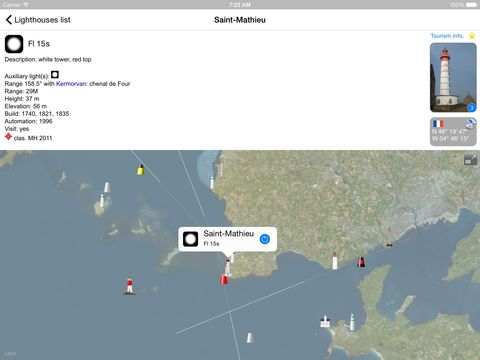The height and width of the screenshot is (360, 480).
Task: Click the red monument classification icon
Action: [x=8, y=137]
